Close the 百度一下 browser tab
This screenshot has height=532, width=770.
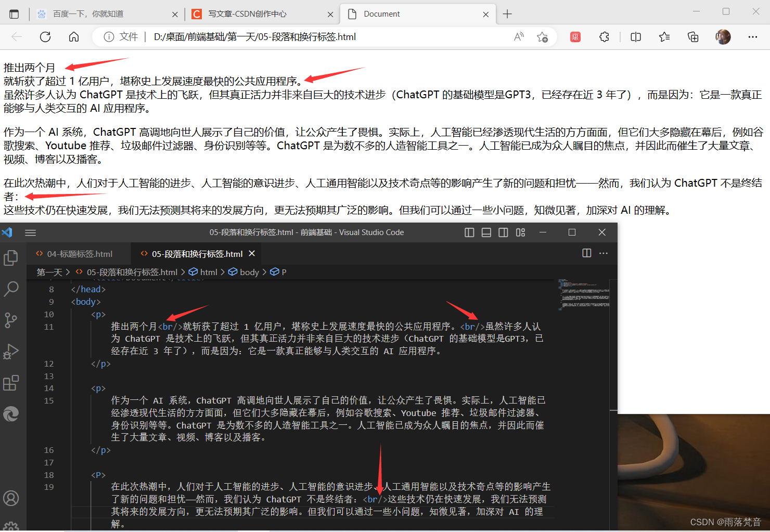[175, 15]
